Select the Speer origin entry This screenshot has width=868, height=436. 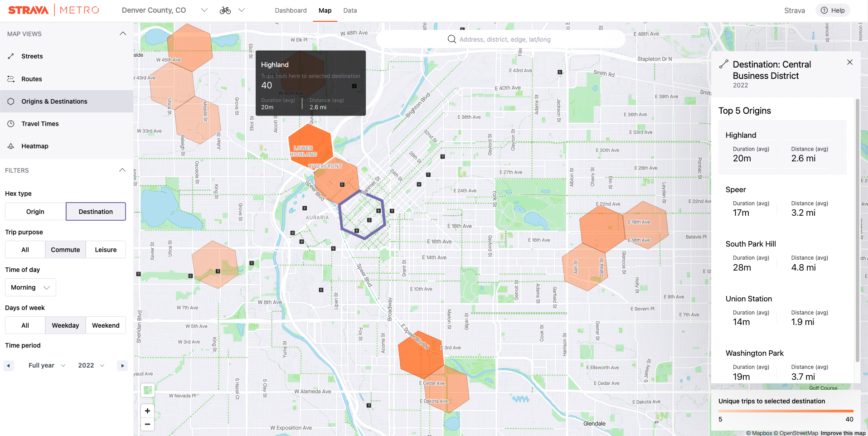(x=782, y=201)
